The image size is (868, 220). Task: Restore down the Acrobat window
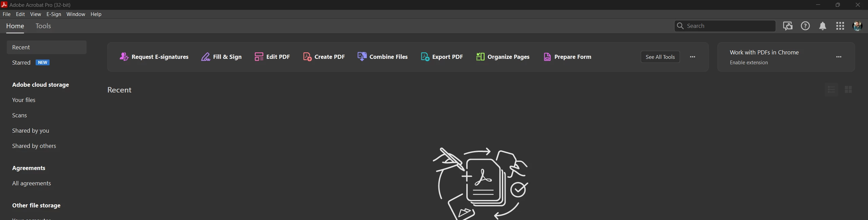837,5
